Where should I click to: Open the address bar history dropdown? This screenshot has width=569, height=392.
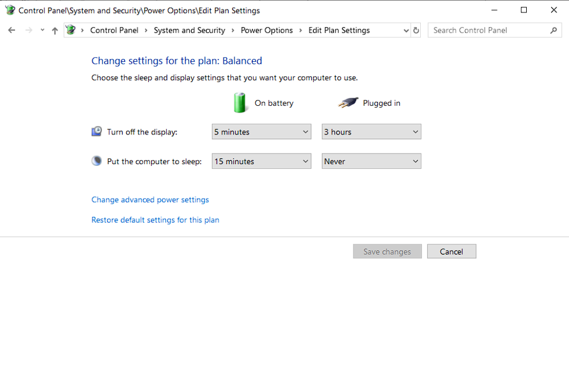click(x=406, y=30)
